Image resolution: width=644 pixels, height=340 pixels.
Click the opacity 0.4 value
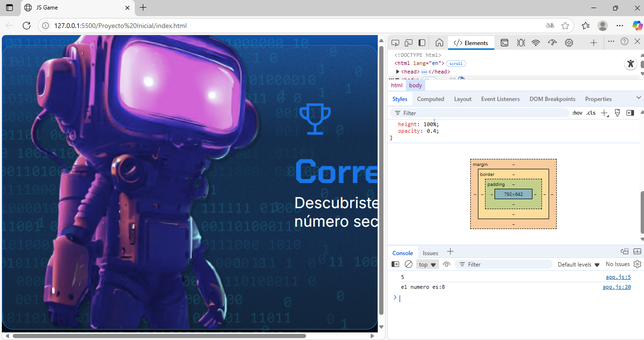pos(432,131)
